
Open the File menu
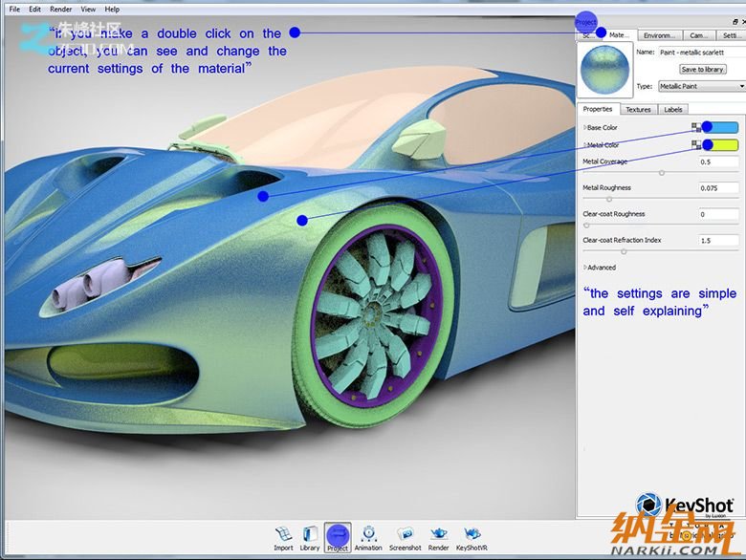(x=14, y=10)
